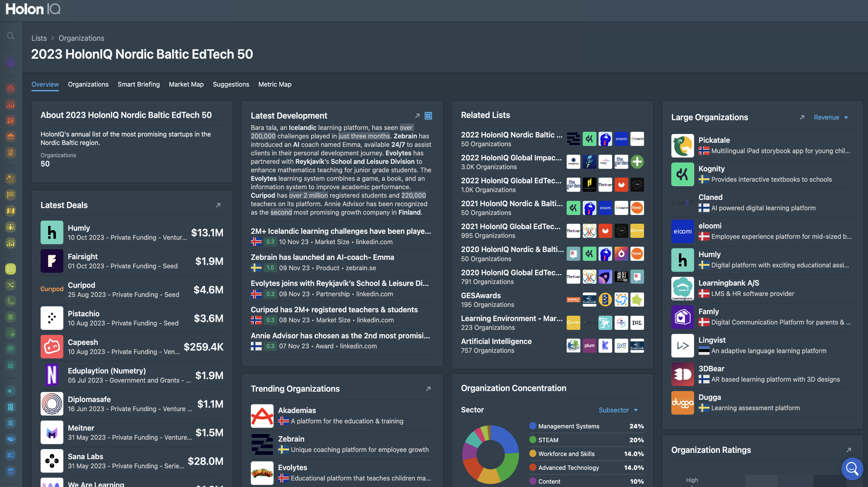Open the Humly $13.1M deal

(x=132, y=232)
